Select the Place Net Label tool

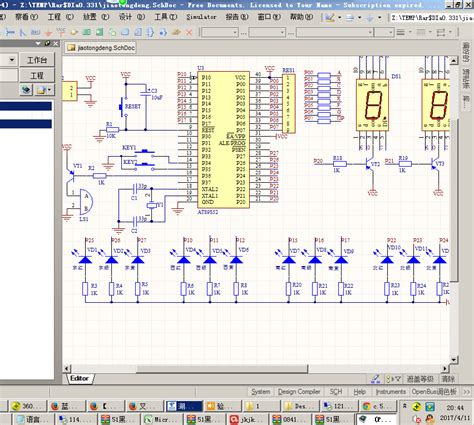pyautogui.click(x=35, y=32)
